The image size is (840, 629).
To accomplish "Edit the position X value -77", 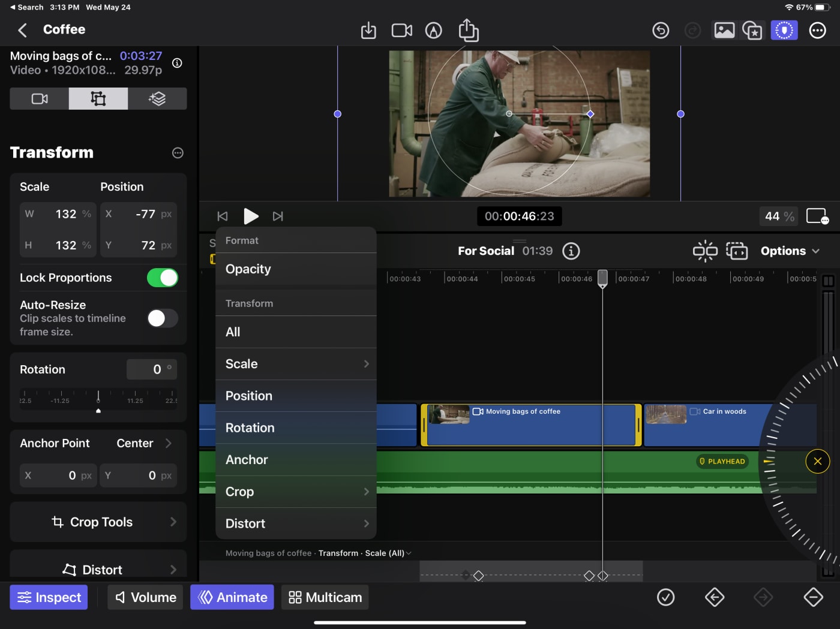I will tap(139, 214).
